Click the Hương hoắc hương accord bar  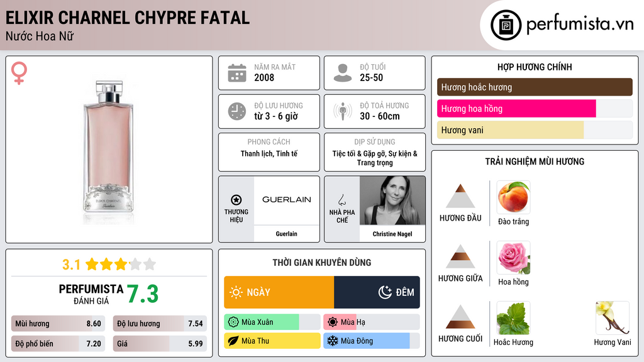point(535,87)
